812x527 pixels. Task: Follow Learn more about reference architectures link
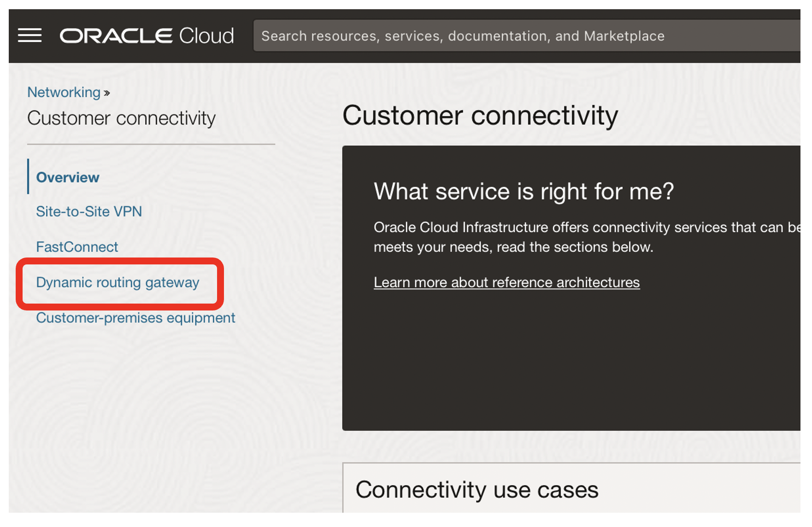[x=506, y=282]
